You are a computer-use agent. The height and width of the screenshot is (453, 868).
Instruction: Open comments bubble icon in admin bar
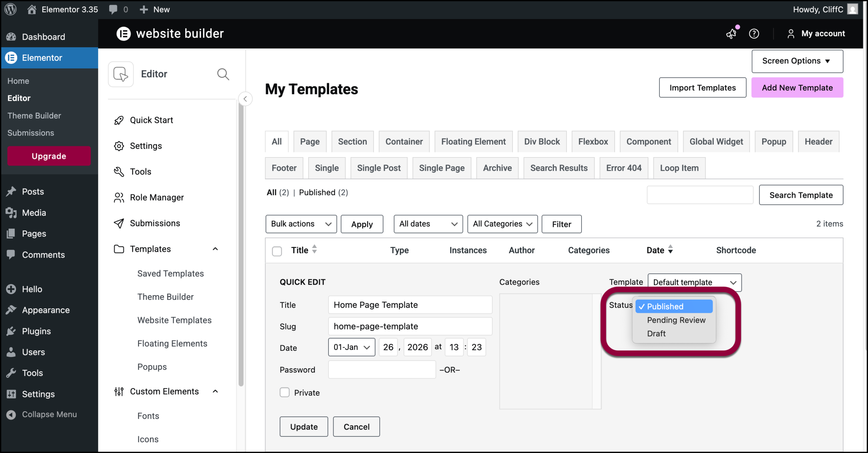(x=113, y=9)
